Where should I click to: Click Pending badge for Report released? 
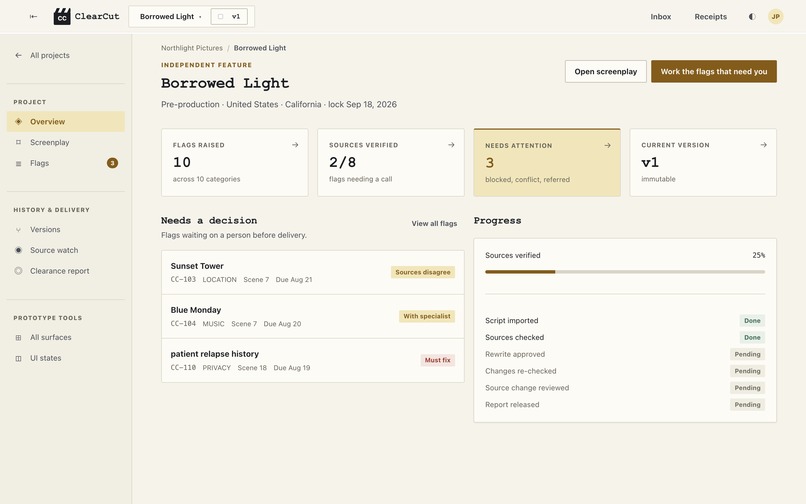click(x=747, y=405)
